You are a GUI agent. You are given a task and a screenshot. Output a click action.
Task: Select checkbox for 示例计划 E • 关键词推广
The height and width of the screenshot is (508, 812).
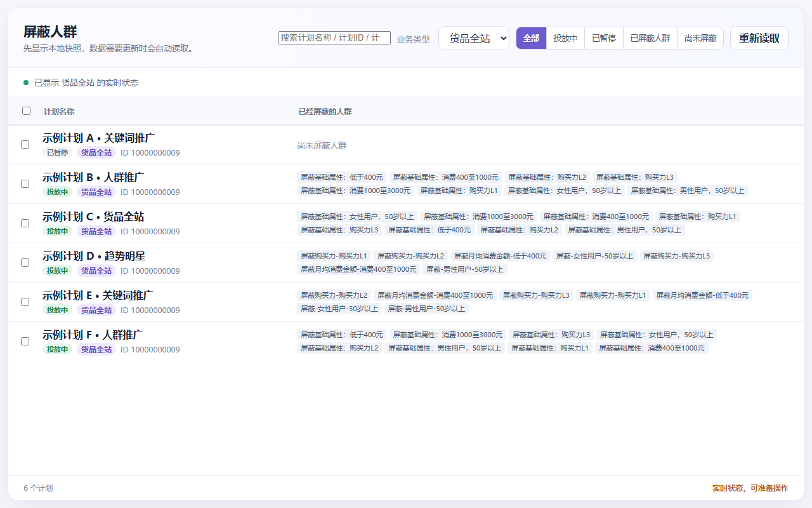pos(25,302)
